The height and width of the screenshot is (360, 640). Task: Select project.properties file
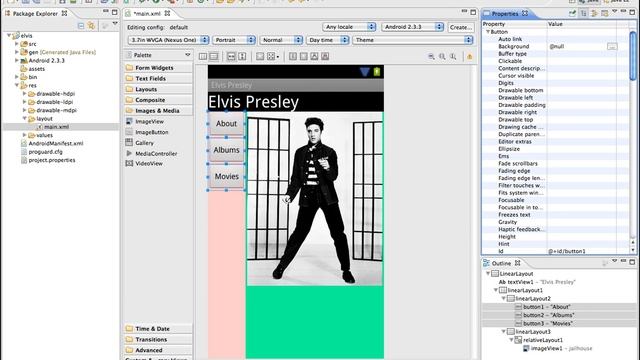[51, 160]
